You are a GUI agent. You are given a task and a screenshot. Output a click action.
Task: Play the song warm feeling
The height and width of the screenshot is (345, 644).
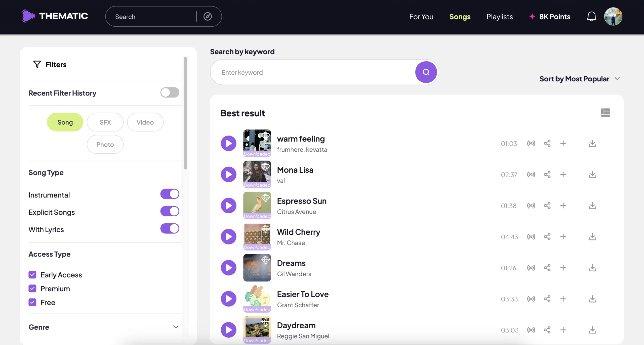click(228, 143)
